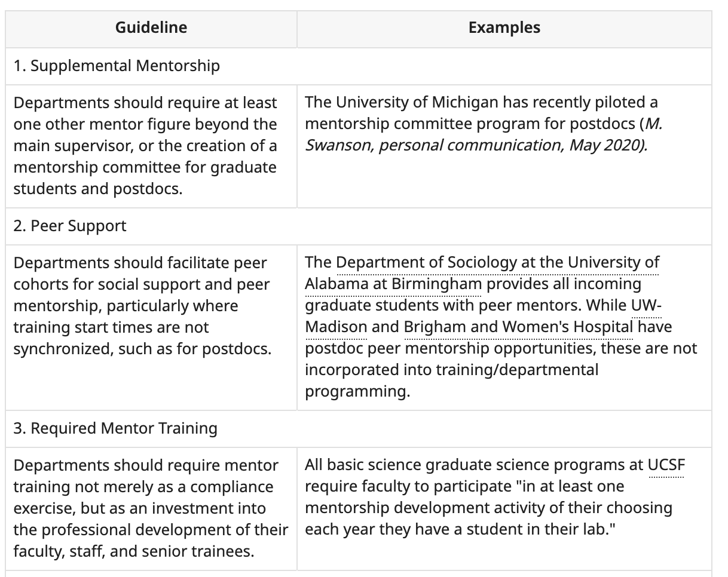Click the "Examples" column header

coord(504,27)
